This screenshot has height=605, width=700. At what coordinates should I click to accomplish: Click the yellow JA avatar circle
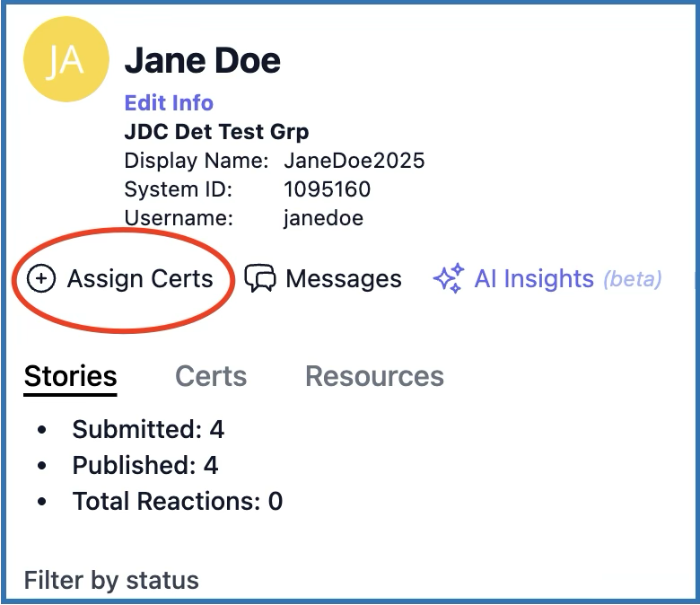[x=66, y=59]
